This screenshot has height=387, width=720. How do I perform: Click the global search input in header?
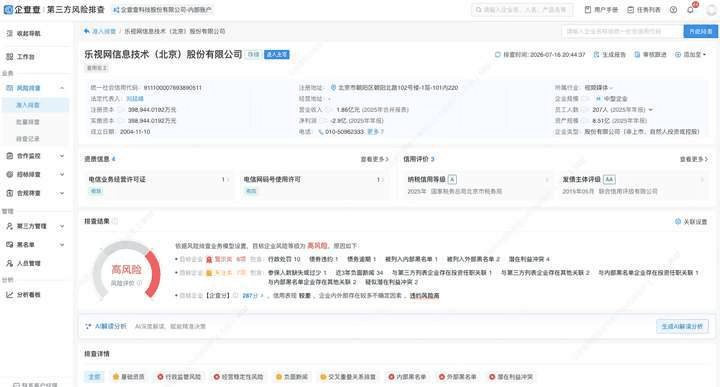coord(522,10)
